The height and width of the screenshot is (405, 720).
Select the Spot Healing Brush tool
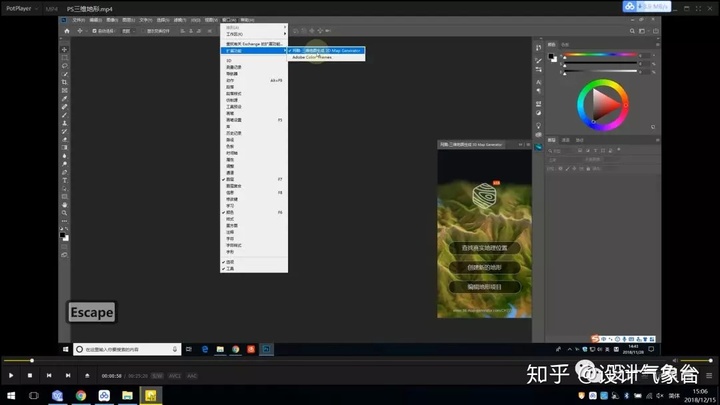coord(64,107)
